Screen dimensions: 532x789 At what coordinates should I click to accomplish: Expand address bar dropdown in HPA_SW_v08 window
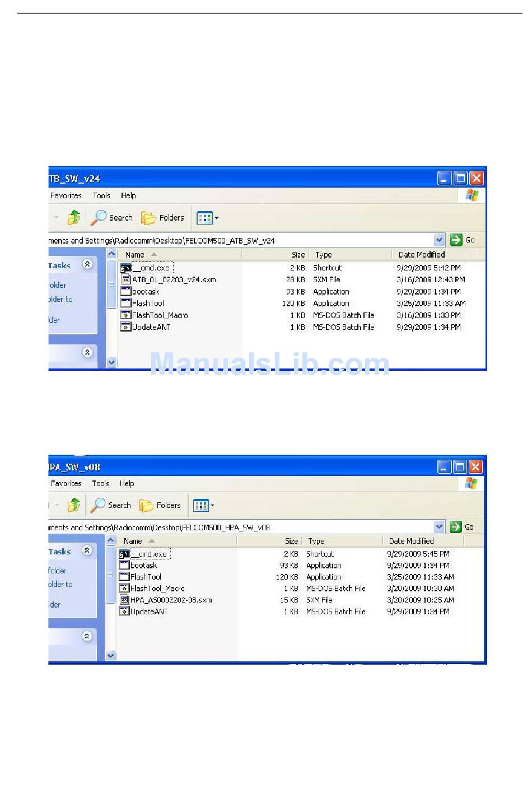[x=439, y=527]
